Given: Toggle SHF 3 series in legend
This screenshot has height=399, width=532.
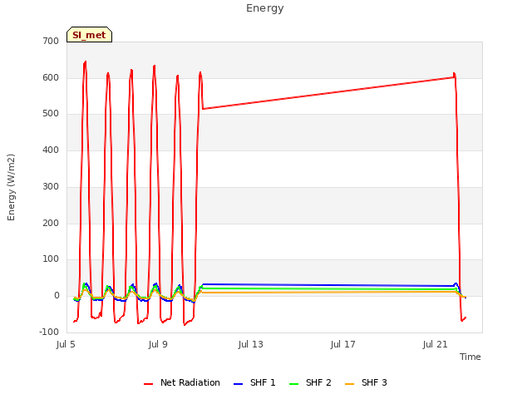Looking at the screenshot, I should click(366, 382).
